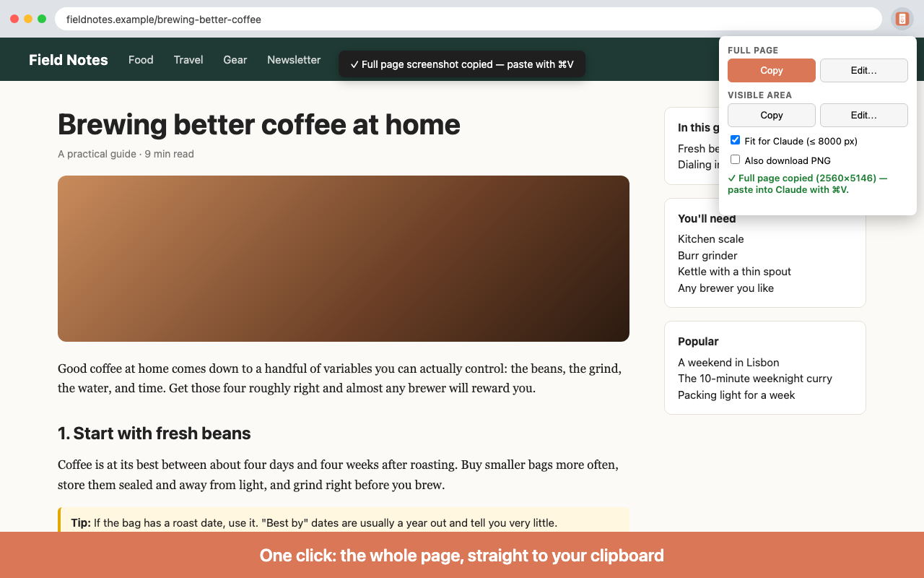Go to the Gear section

235,60
